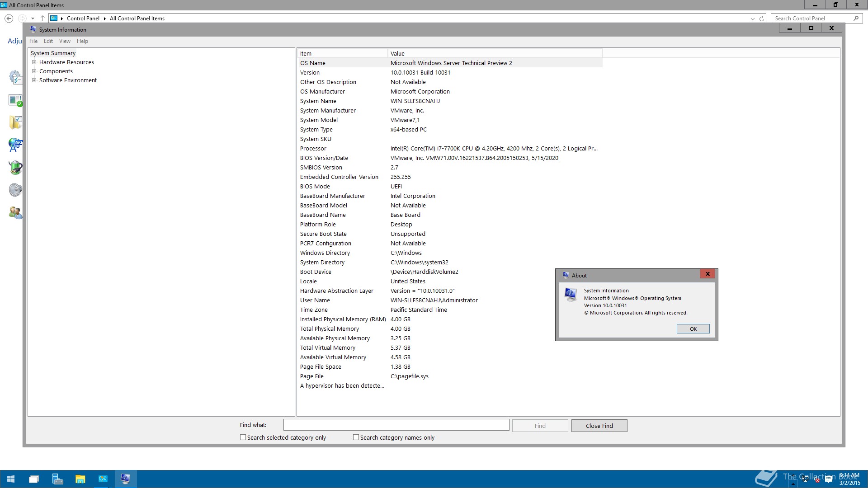868x488 pixels.
Task: Click the search magnifier in Control Panel
Action: click(856, 19)
